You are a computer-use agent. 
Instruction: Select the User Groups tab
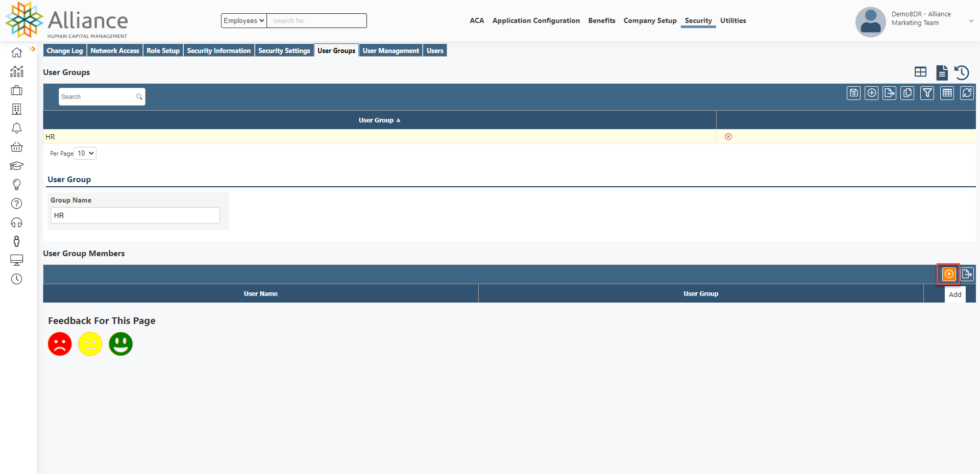click(336, 51)
